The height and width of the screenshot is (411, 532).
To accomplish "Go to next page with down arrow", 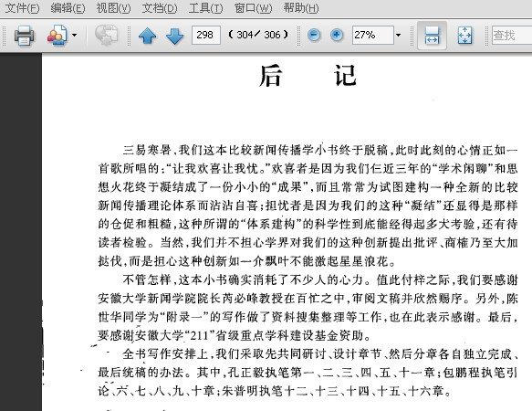I will [x=174, y=36].
